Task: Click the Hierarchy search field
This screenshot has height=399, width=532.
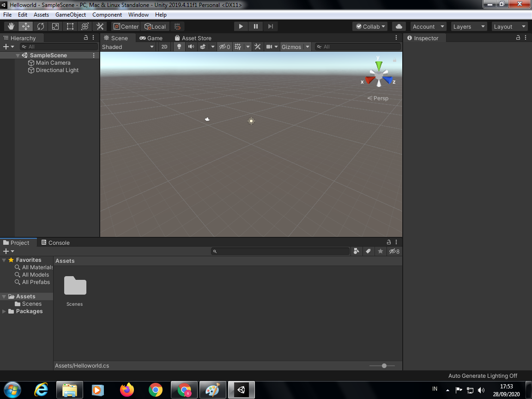Action: [x=59, y=47]
